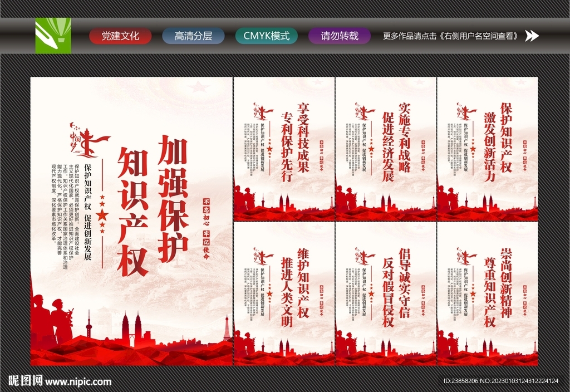Click the 促进经济发展 title text
The width and height of the screenshot is (570, 392).
point(388,147)
